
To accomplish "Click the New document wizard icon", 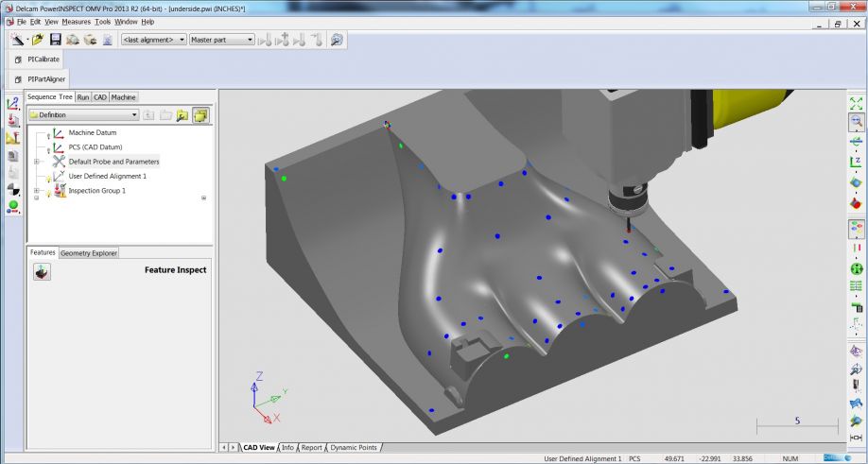I will (18, 40).
